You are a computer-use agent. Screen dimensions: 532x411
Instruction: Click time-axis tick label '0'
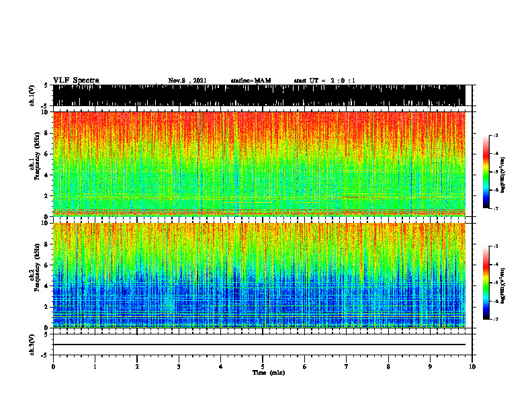53,367
